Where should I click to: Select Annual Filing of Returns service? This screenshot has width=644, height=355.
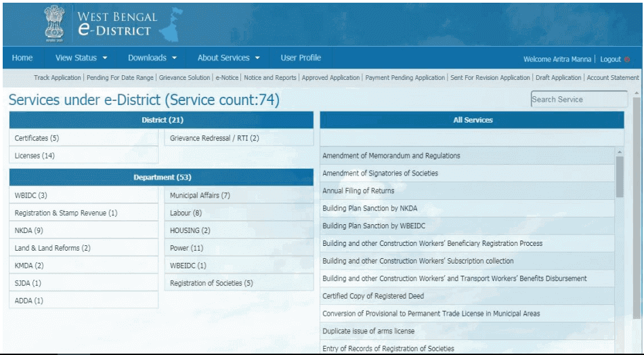click(467, 190)
